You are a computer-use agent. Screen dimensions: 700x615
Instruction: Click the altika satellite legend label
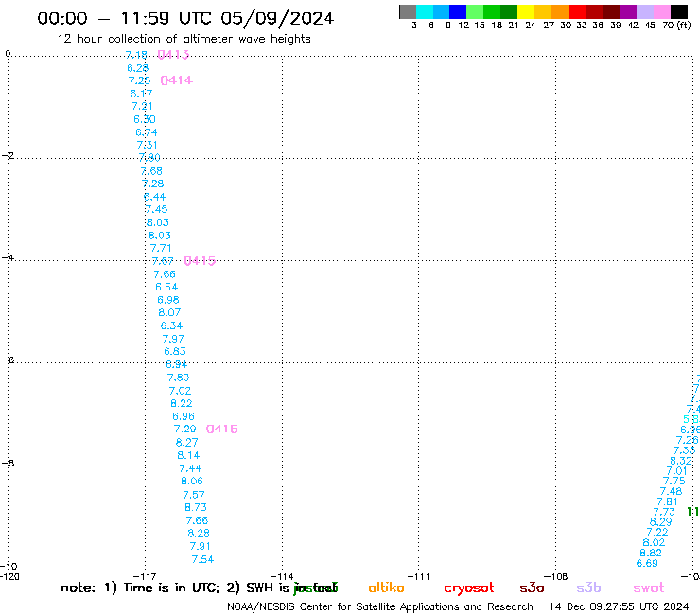click(x=386, y=588)
